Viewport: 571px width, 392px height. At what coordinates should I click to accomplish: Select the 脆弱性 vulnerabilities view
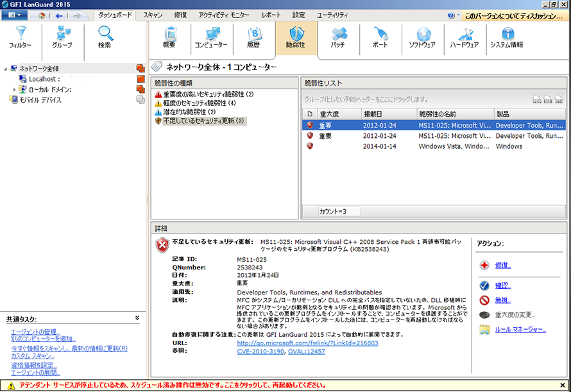tap(296, 37)
